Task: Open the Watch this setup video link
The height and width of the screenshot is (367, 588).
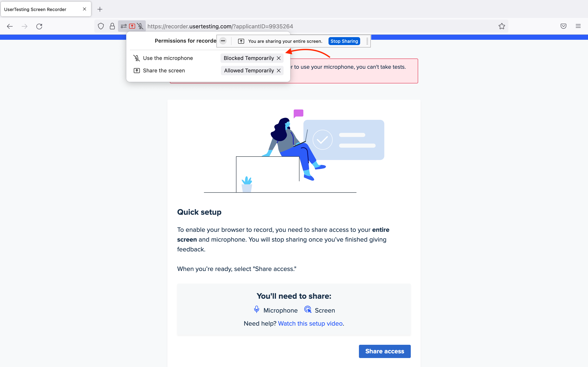Action: [310, 323]
